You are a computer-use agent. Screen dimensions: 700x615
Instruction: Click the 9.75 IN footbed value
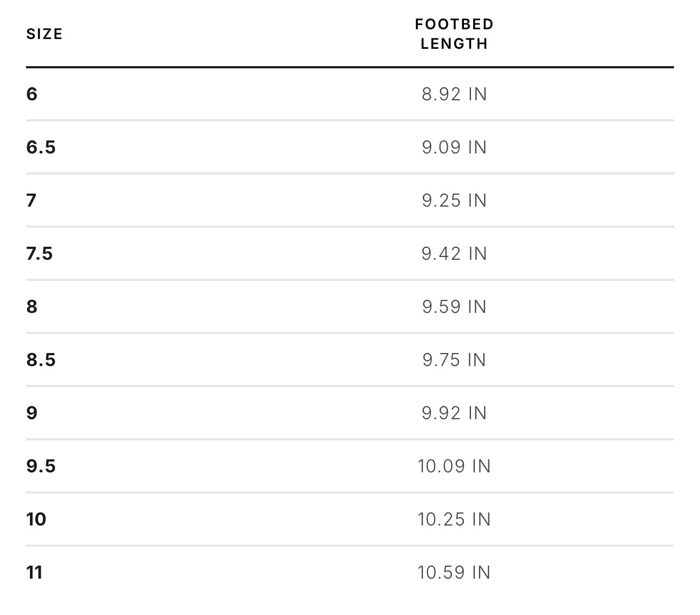pos(454,360)
